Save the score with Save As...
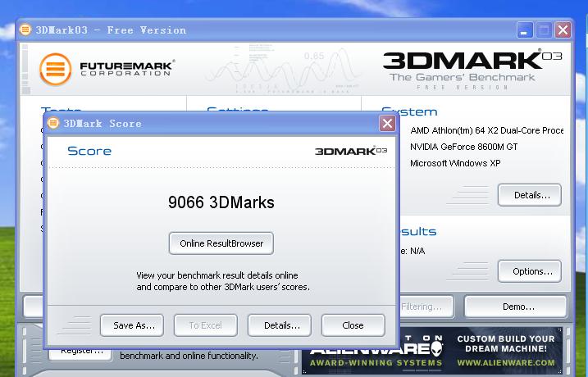 pyautogui.click(x=132, y=325)
